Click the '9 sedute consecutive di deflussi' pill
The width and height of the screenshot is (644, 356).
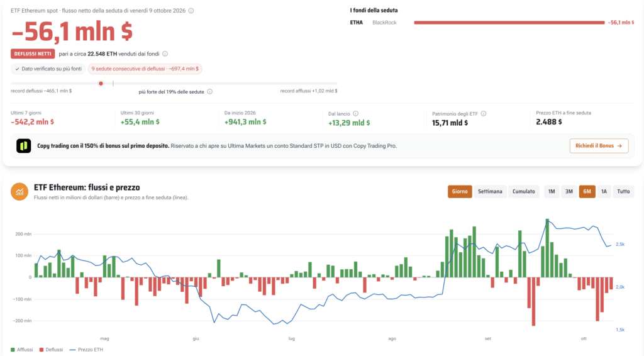(145, 69)
